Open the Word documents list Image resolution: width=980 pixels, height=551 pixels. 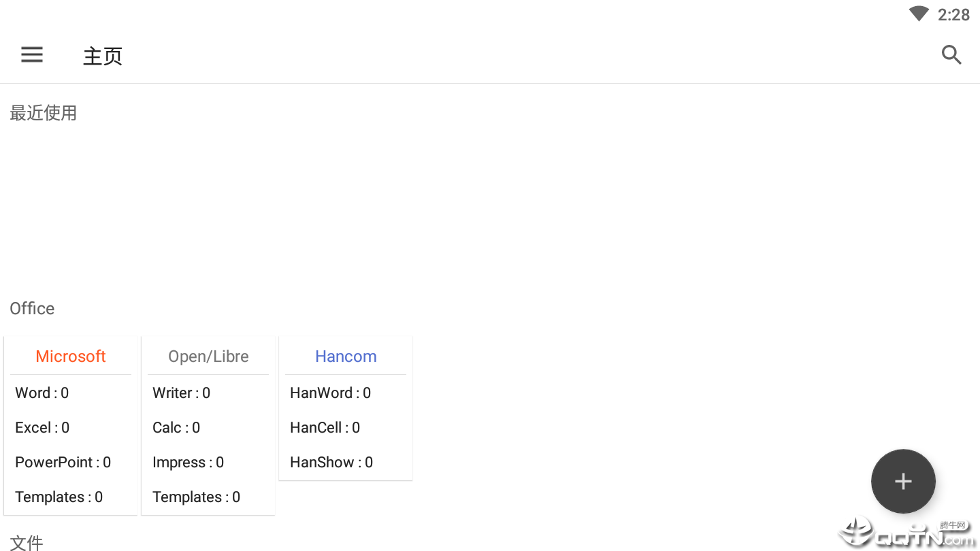(42, 393)
